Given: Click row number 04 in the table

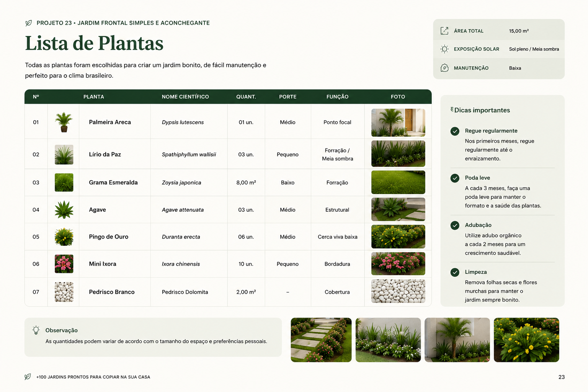Looking at the screenshot, I should (36, 210).
